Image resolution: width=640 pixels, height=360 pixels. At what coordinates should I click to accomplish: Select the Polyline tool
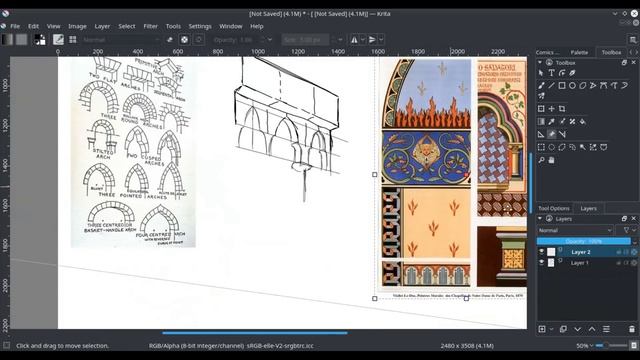pyautogui.click(x=593, y=86)
